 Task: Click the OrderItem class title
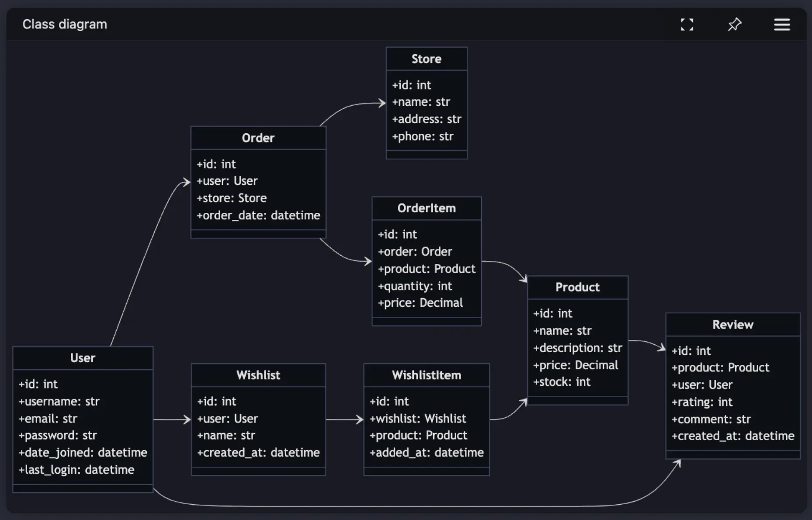pyautogui.click(x=427, y=208)
